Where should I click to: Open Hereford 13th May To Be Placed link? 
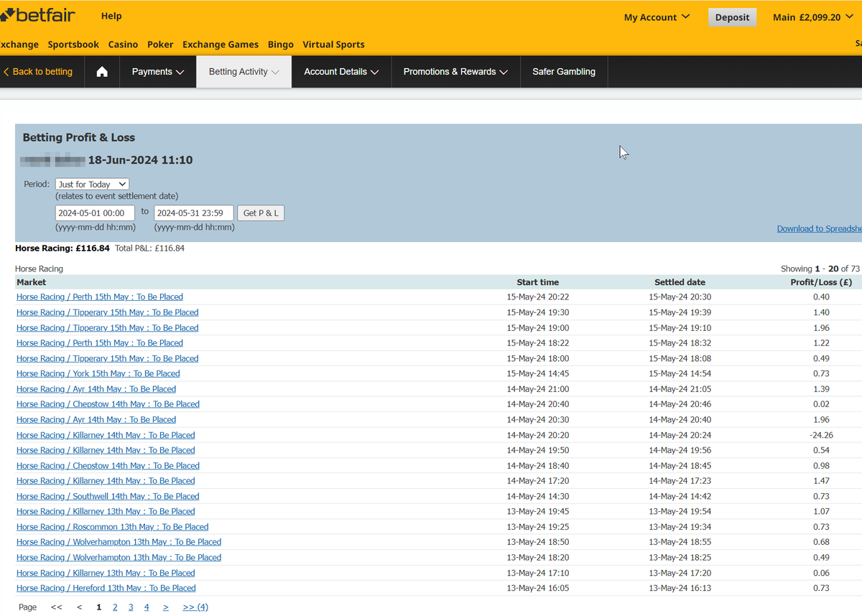106,588
